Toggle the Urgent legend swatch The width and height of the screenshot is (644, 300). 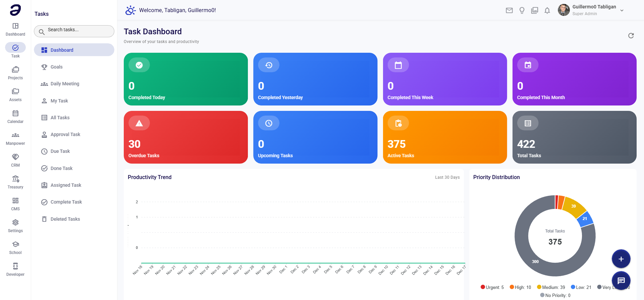483,287
